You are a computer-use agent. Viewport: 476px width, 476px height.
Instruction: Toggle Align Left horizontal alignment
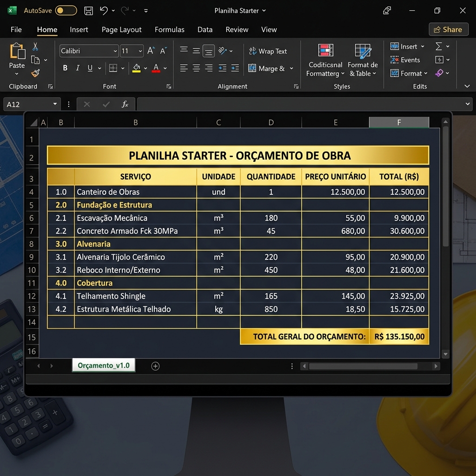tap(184, 68)
